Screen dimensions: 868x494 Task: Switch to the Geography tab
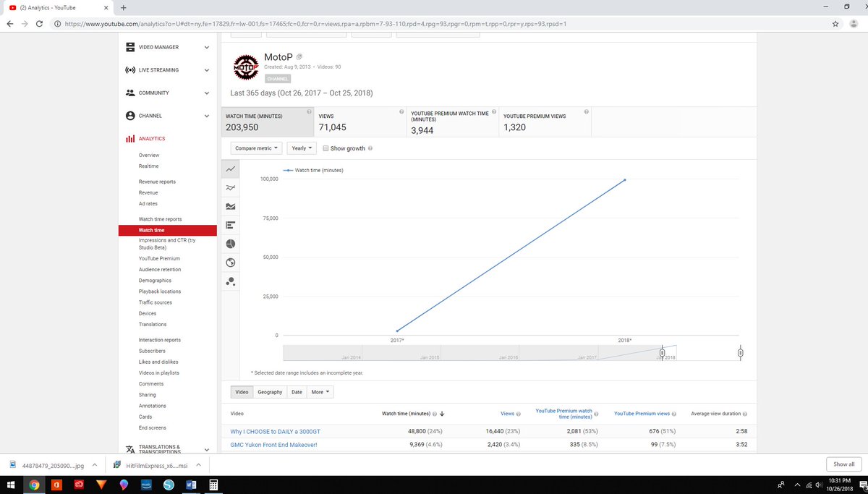click(270, 392)
